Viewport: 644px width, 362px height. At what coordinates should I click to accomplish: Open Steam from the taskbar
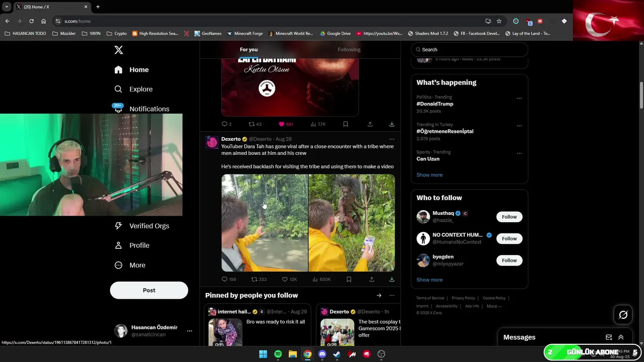point(337,354)
